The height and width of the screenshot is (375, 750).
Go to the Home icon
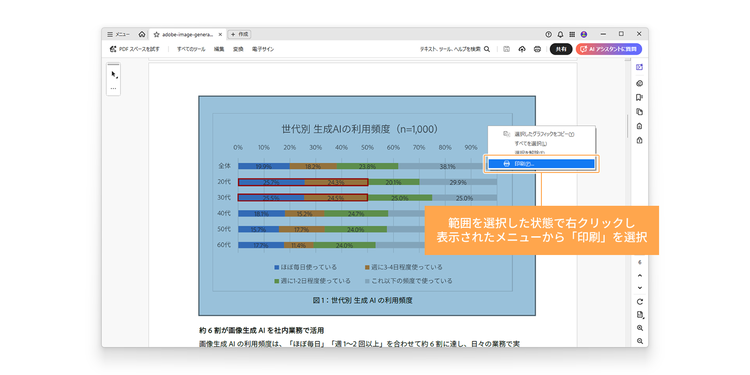142,34
